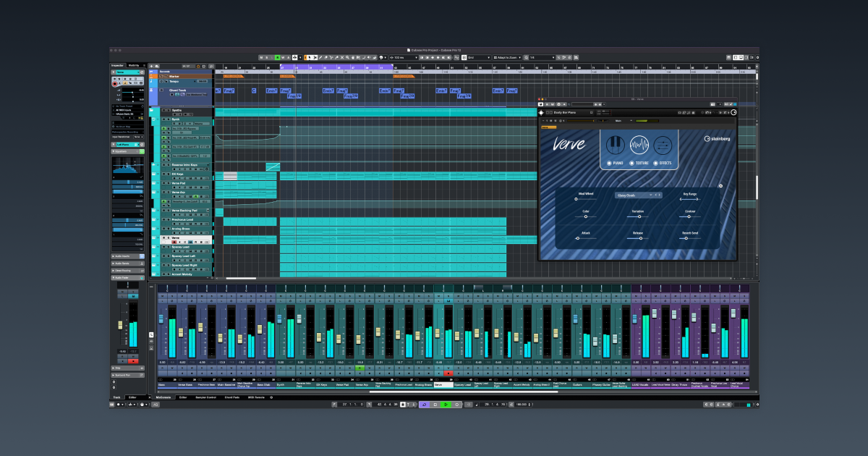Collapse the Synths folder track

pyautogui.click(x=152, y=111)
